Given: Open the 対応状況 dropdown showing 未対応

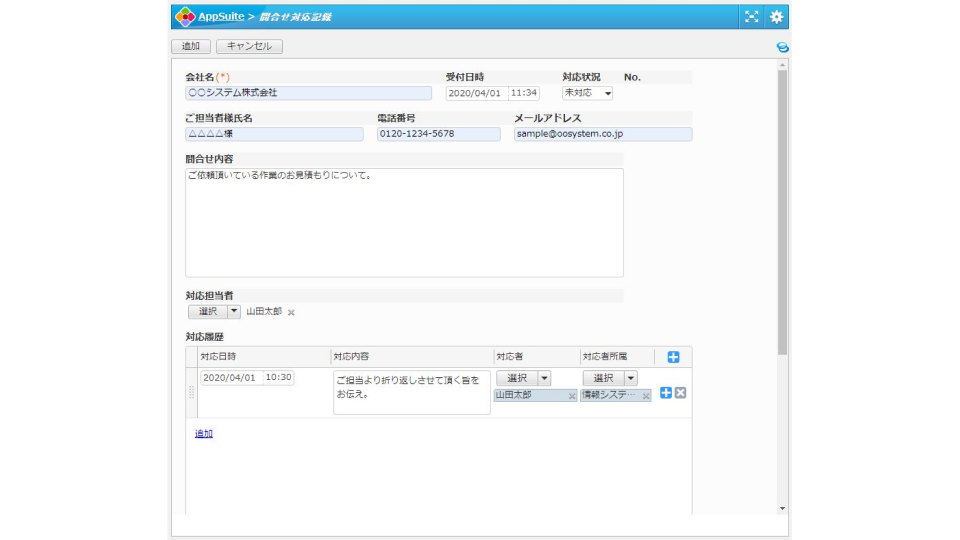Looking at the screenshot, I should pos(587,93).
